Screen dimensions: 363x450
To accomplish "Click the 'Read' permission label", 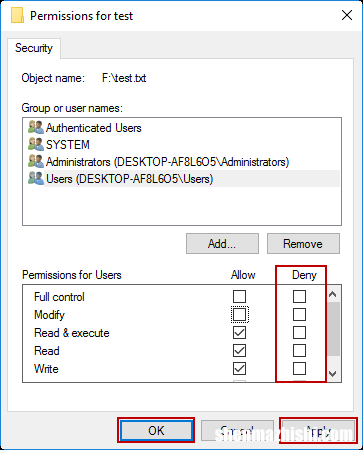I will (47, 351).
